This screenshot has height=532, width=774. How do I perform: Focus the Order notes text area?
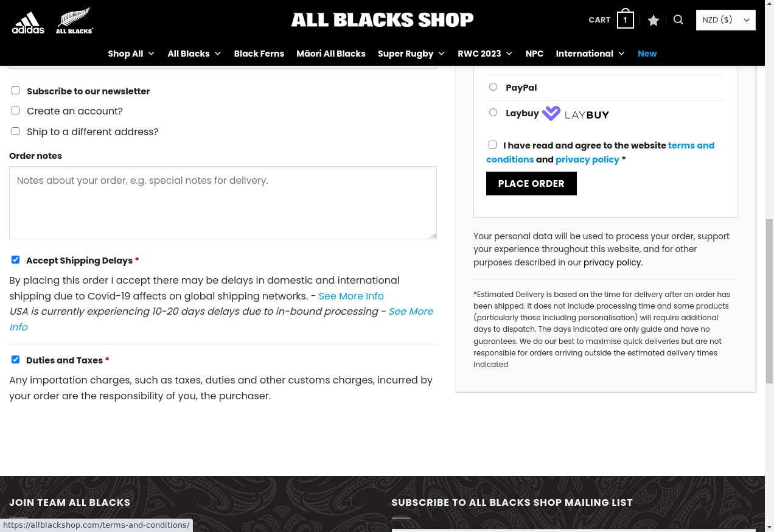223,203
